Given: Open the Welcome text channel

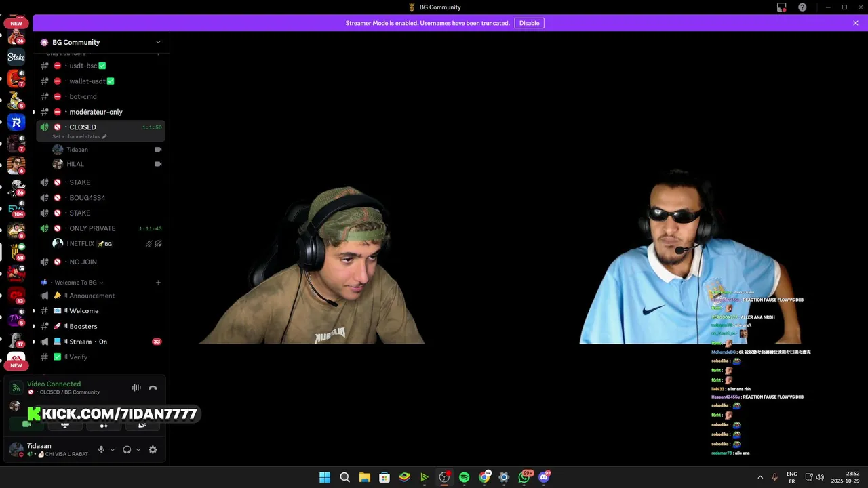Looking at the screenshot, I should (x=100, y=311).
